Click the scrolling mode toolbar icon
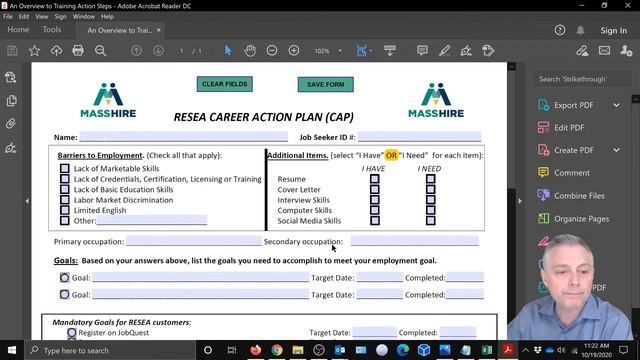 click(390, 51)
